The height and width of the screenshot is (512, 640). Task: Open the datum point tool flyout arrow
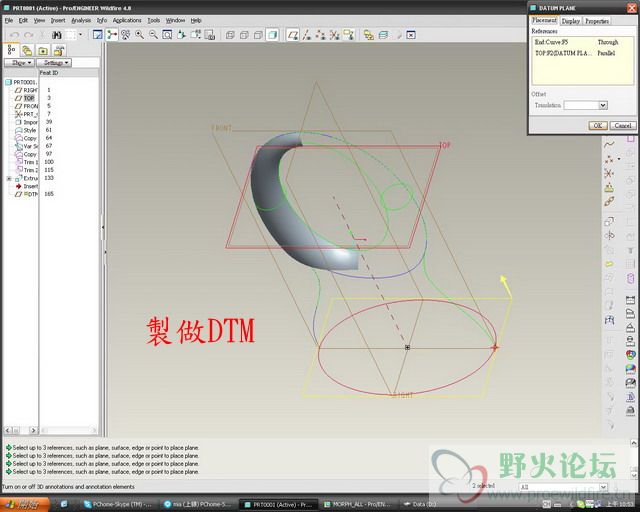point(619,159)
